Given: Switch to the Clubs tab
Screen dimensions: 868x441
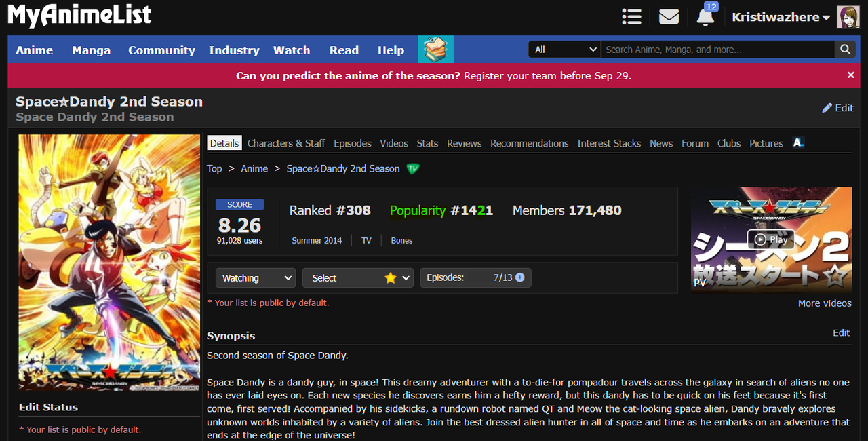Looking at the screenshot, I should click(x=729, y=143).
